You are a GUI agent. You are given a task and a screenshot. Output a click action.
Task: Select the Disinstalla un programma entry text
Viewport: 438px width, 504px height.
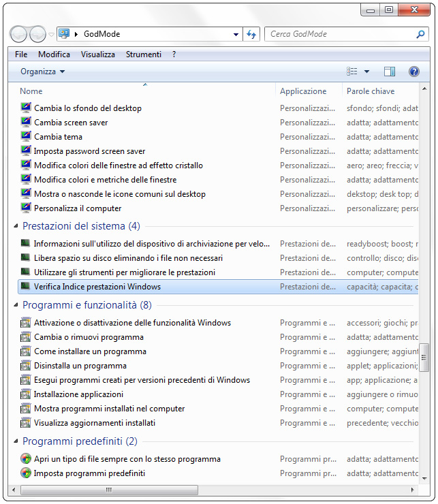(80, 366)
